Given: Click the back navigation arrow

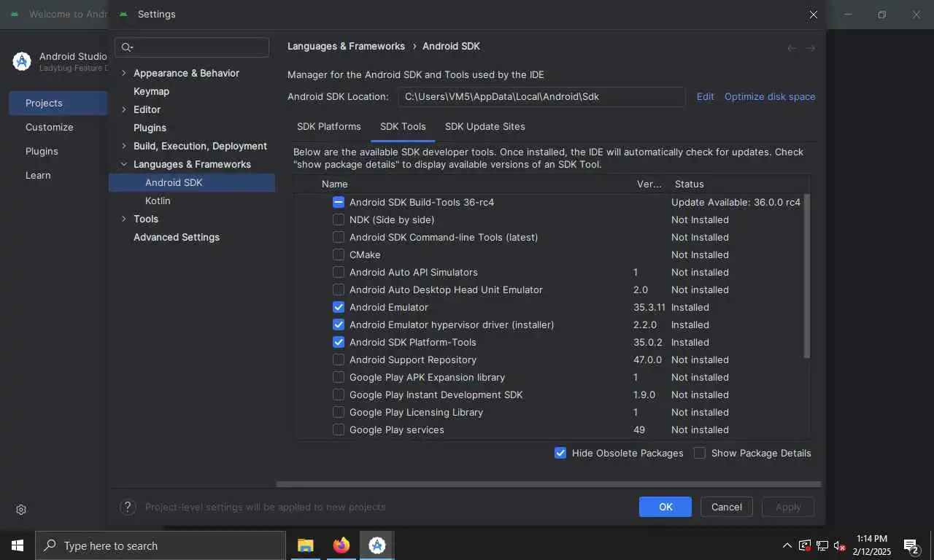Looking at the screenshot, I should [x=792, y=47].
